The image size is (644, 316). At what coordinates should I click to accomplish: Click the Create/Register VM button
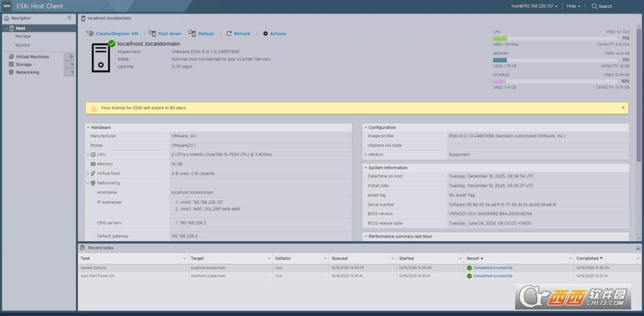click(x=112, y=34)
